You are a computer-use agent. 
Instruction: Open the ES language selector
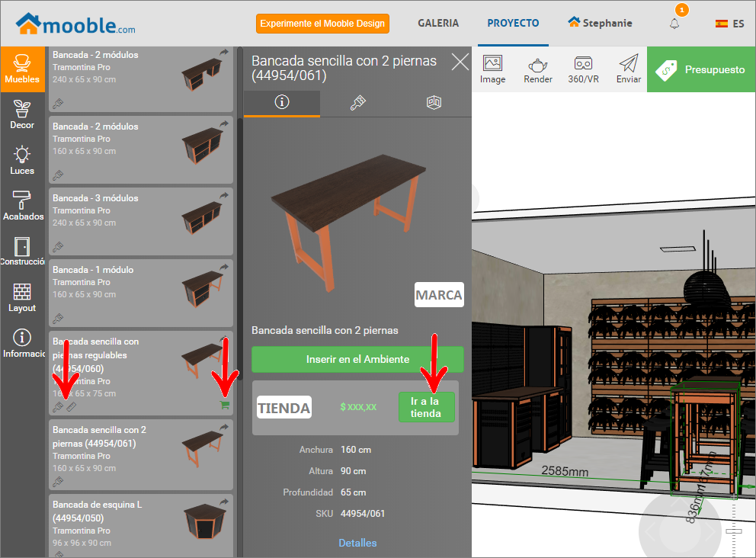pyautogui.click(x=730, y=24)
